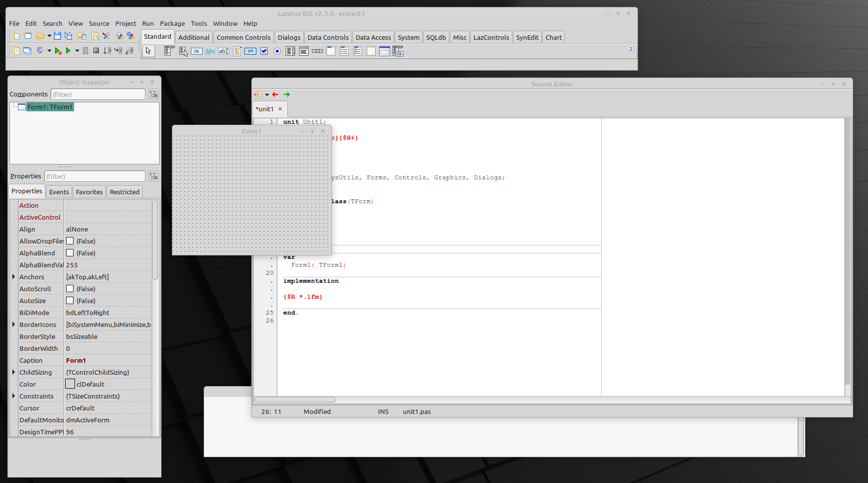Toggle the AutoSize checkbox
Viewport: 868px width, 483px height.
(70, 301)
